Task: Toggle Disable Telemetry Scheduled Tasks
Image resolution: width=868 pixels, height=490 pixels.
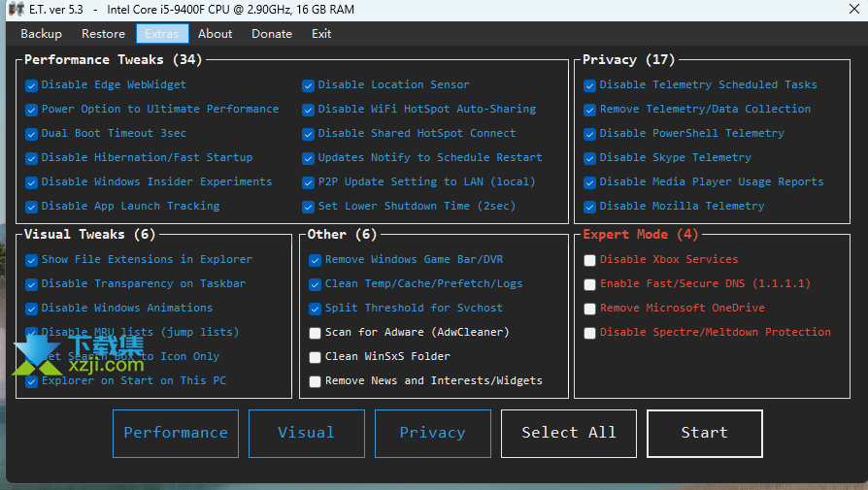Action: click(x=589, y=85)
